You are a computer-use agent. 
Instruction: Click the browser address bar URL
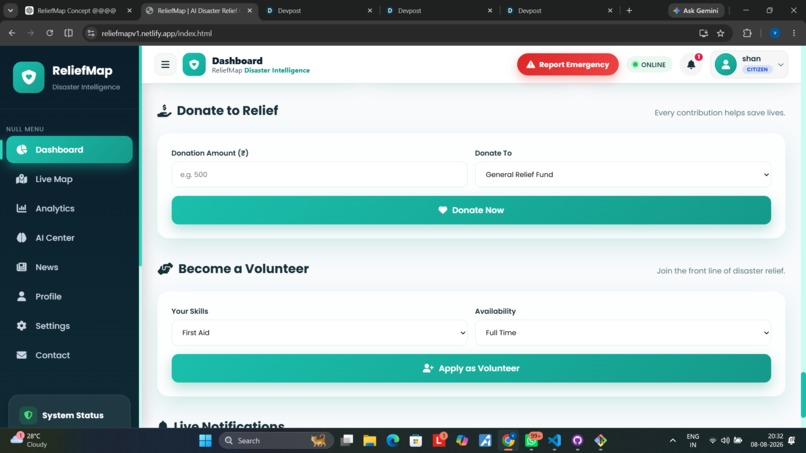pos(157,33)
